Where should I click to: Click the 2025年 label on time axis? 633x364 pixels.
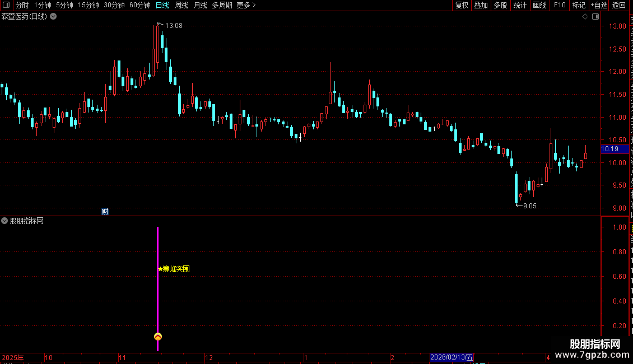point(13,357)
